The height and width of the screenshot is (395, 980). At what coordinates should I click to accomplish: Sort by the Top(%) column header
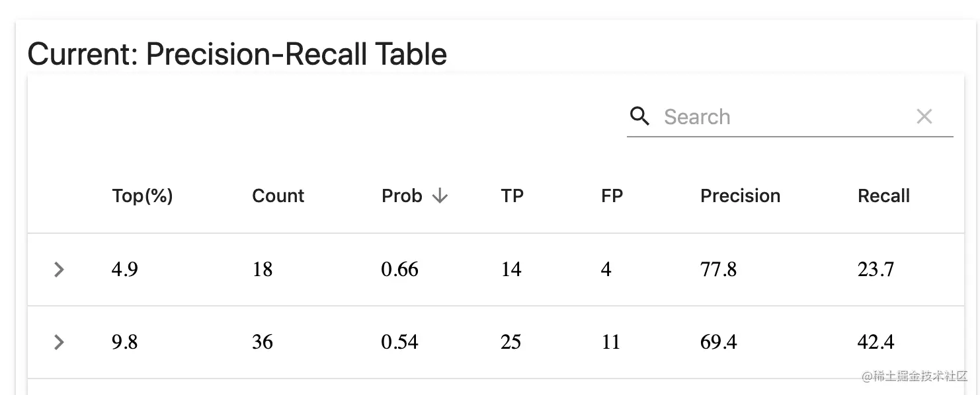click(142, 196)
